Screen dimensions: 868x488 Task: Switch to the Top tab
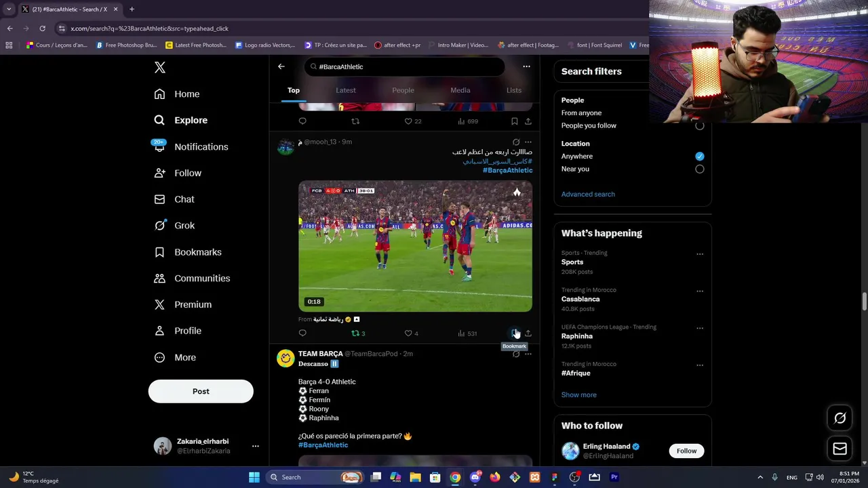294,90
